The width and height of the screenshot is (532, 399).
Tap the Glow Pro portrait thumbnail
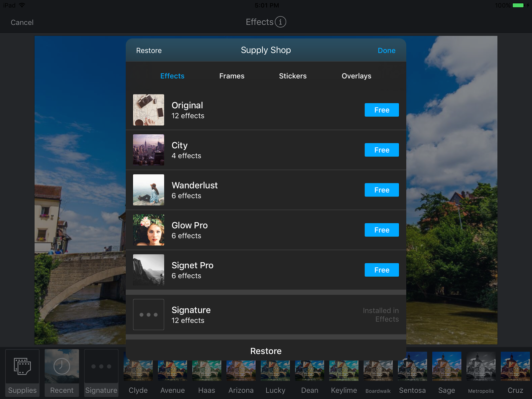click(x=148, y=230)
